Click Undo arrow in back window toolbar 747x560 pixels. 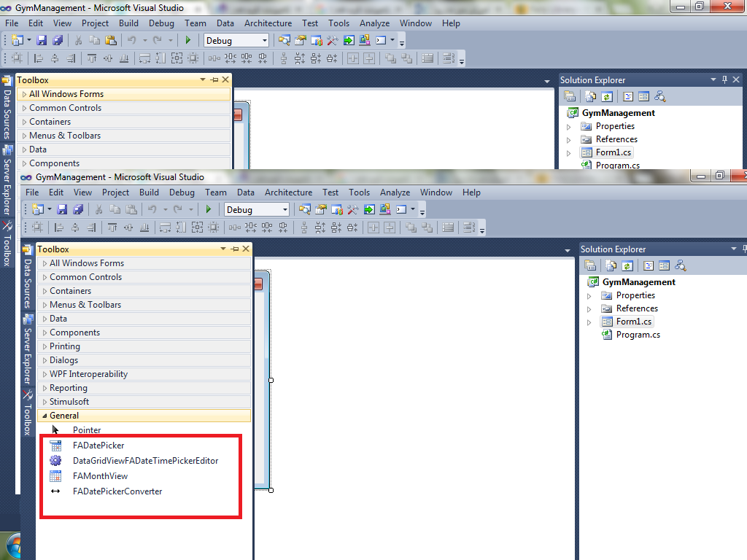point(131,41)
